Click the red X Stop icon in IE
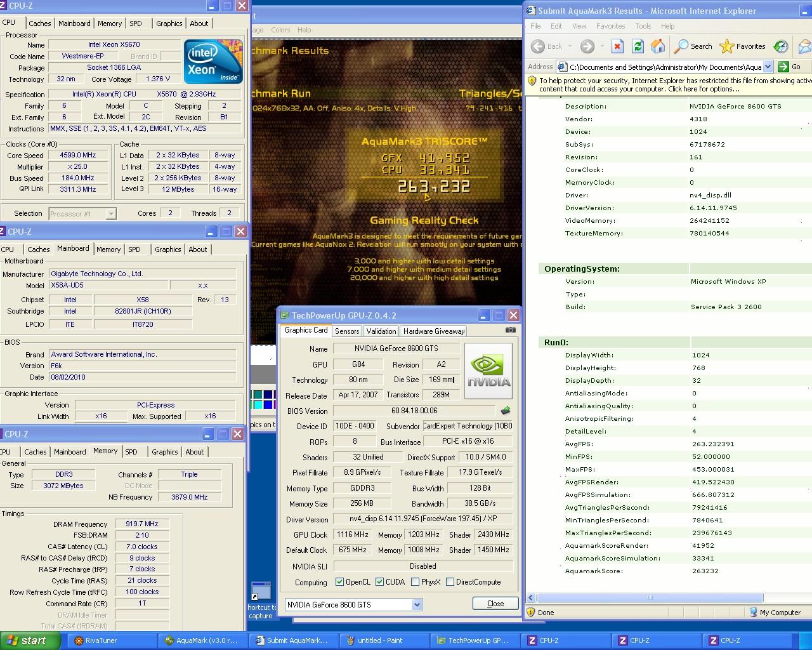 coord(618,46)
